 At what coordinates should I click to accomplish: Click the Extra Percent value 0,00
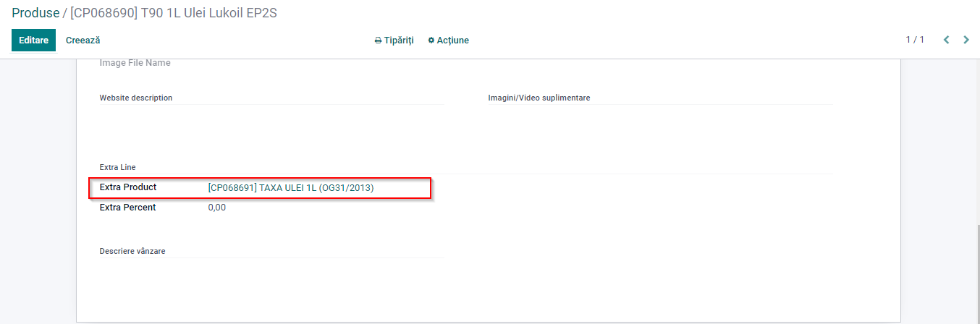pos(217,208)
